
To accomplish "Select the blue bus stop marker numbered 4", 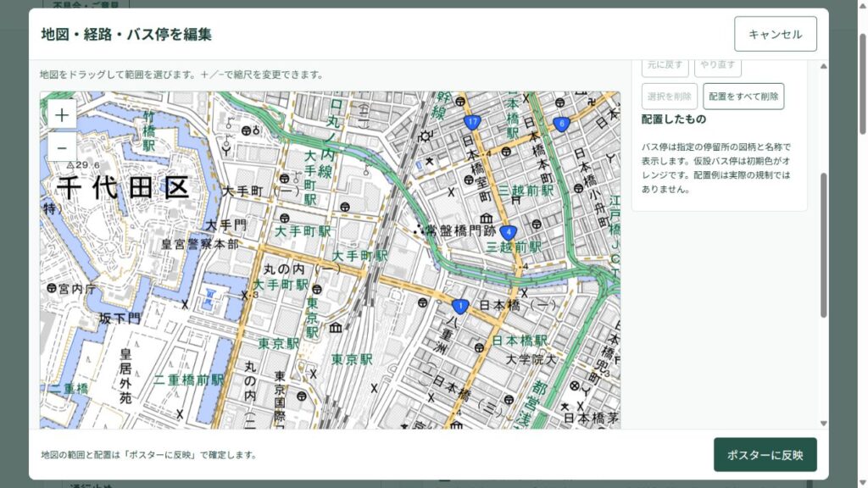I will click(x=509, y=232).
